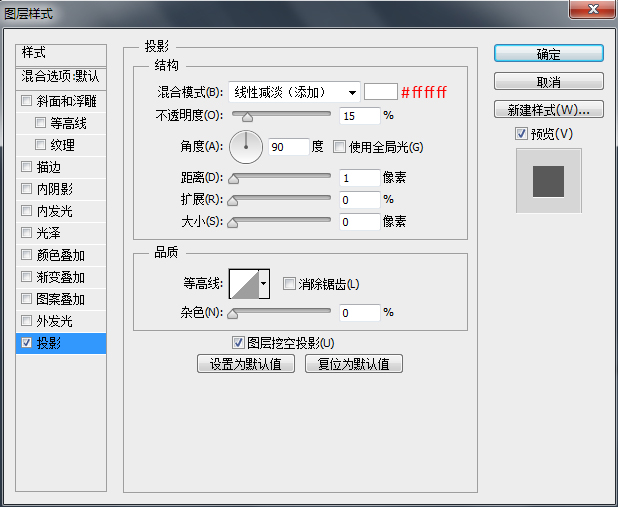Check 使用全局光 option
This screenshot has width=618, height=507.
coord(339,147)
